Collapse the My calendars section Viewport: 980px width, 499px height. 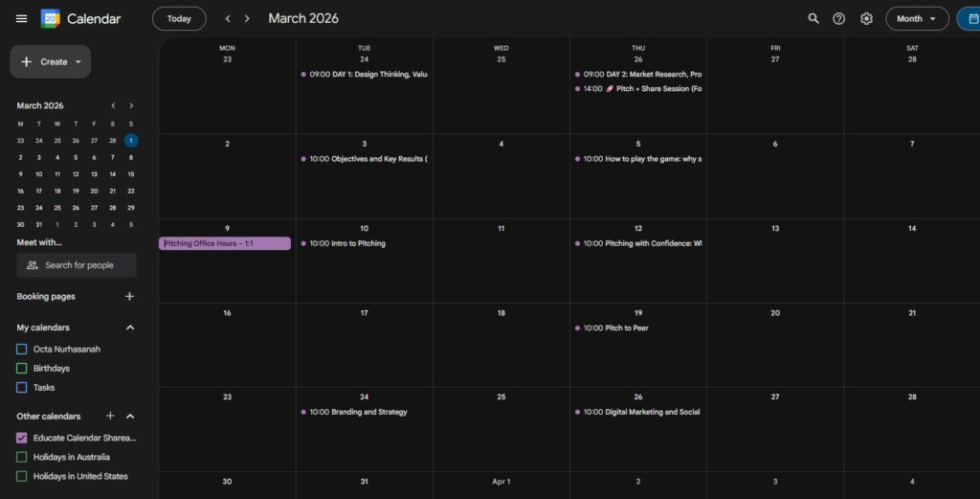pyautogui.click(x=131, y=328)
